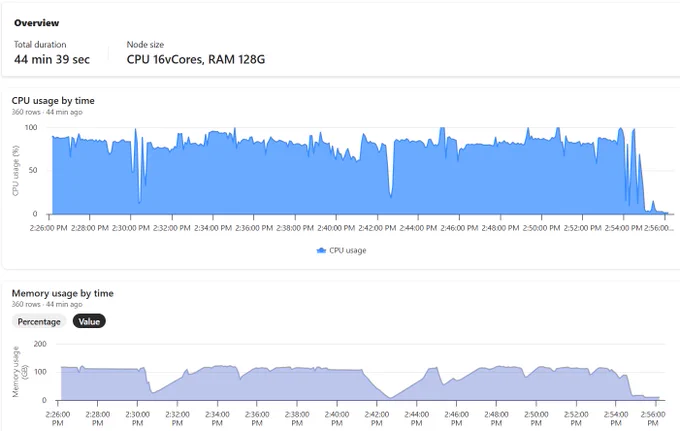Click the Overview heading
Image resolution: width=680 pixels, height=431 pixels.
[36, 23]
